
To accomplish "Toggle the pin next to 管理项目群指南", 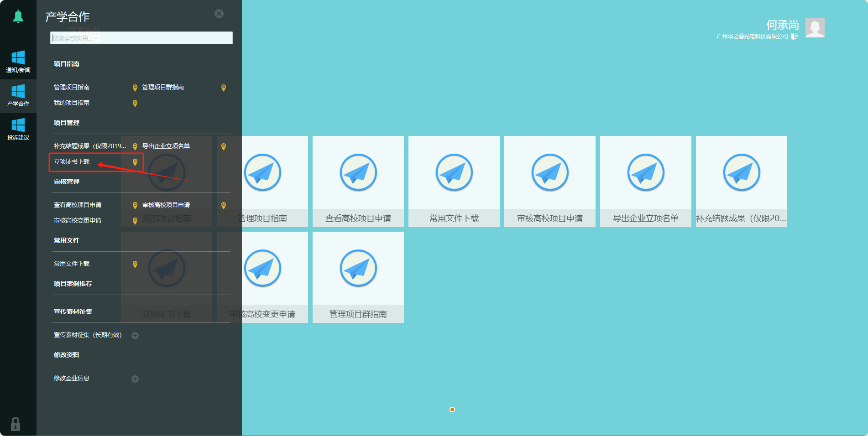I will click(x=223, y=88).
